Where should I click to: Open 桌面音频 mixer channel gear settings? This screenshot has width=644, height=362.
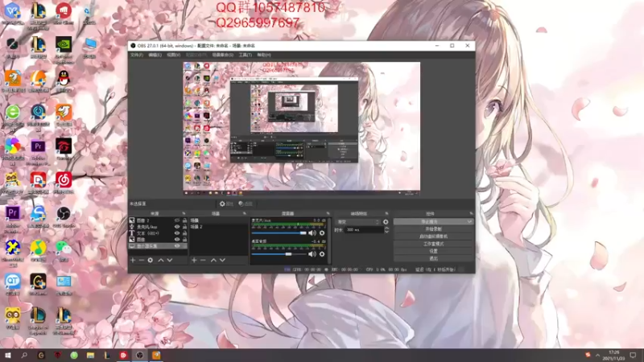click(322, 254)
